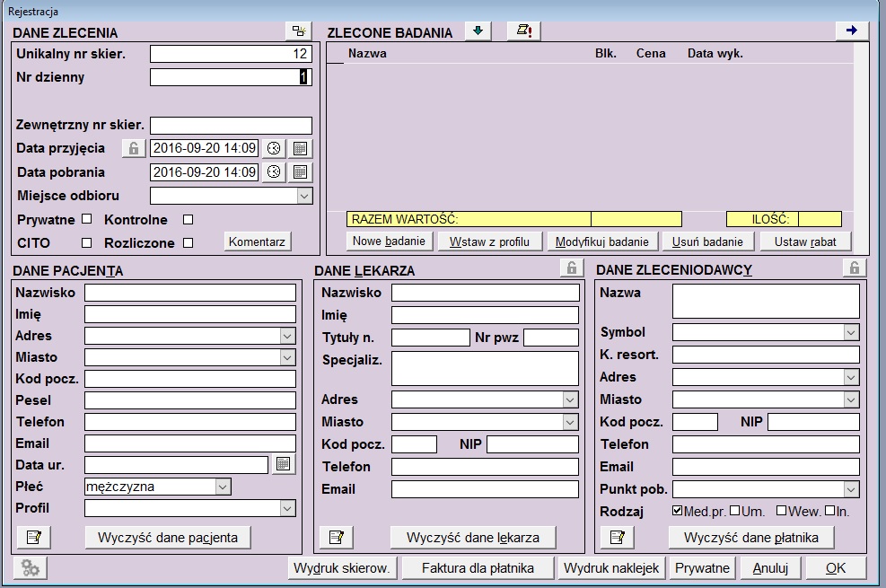Click the clock icon for Data przyjęcia
The width and height of the screenshot is (886, 588).
[275, 149]
